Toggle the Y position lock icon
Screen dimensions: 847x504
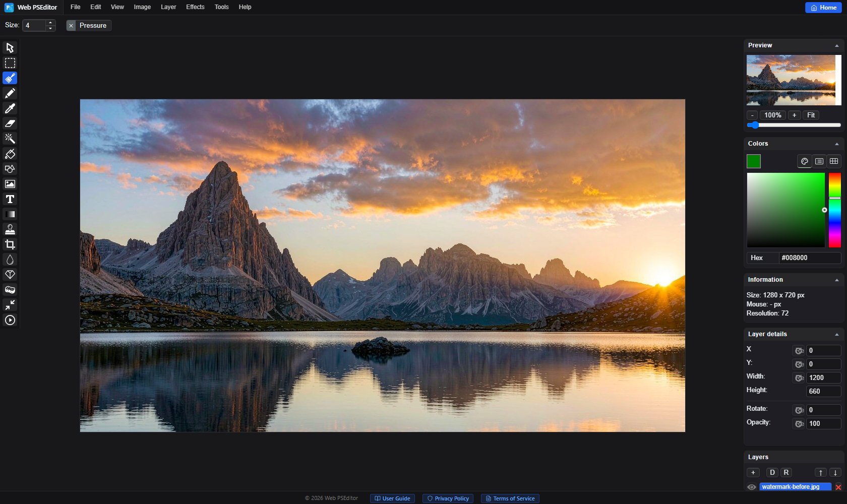click(799, 364)
